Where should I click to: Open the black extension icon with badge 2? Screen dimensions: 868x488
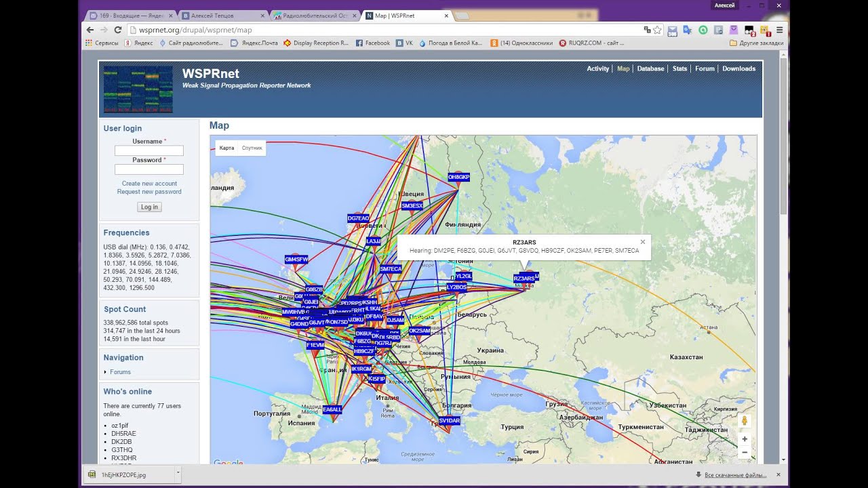(749, 30)
